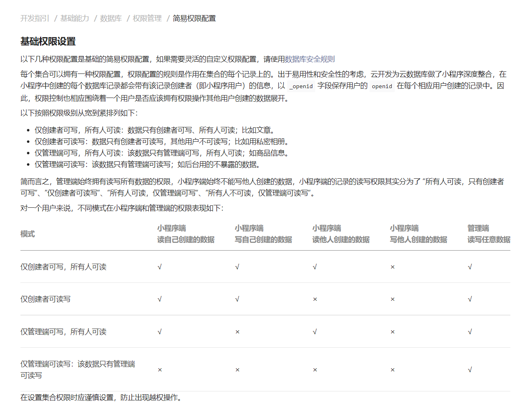
Task: Select the 基础权限设置 heading
Action: (x=48, y=42)
